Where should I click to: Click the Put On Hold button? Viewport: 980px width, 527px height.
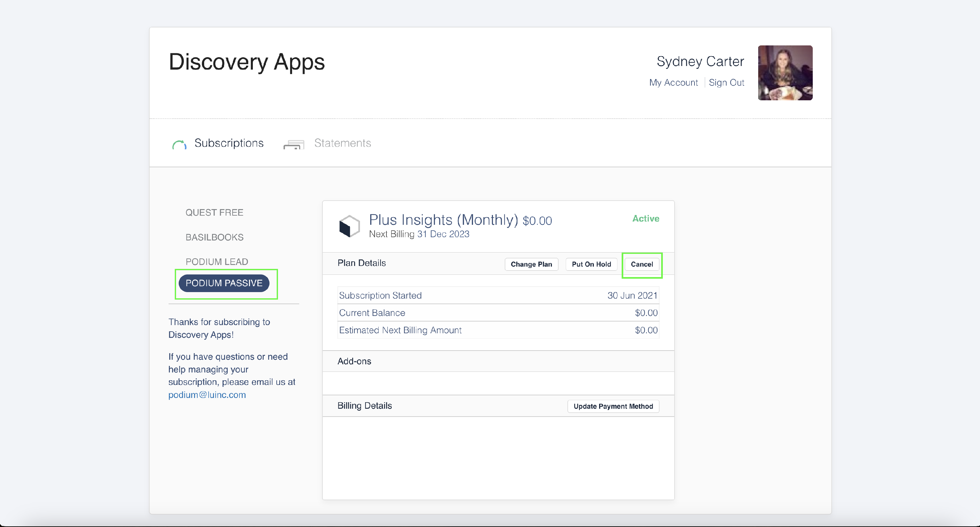(591, 264)
